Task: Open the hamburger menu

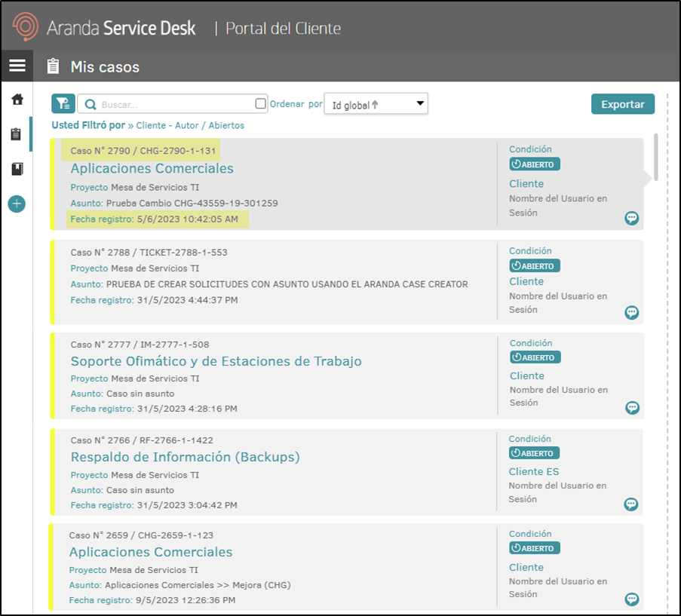Action: (17, 66)
